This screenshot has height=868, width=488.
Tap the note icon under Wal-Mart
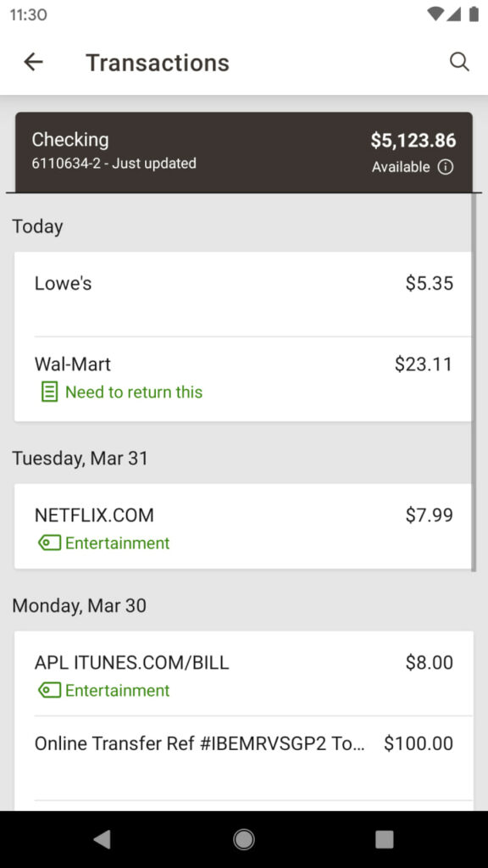(49, 392)
